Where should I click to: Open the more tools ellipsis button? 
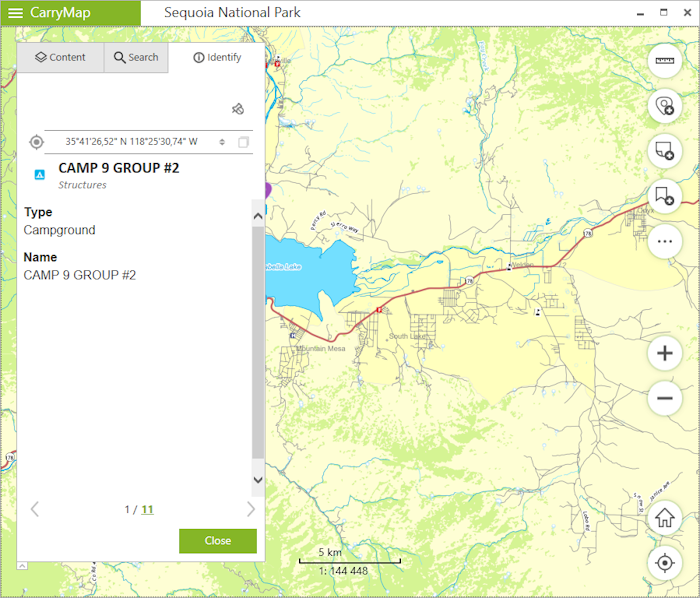(x=664, y=241)
